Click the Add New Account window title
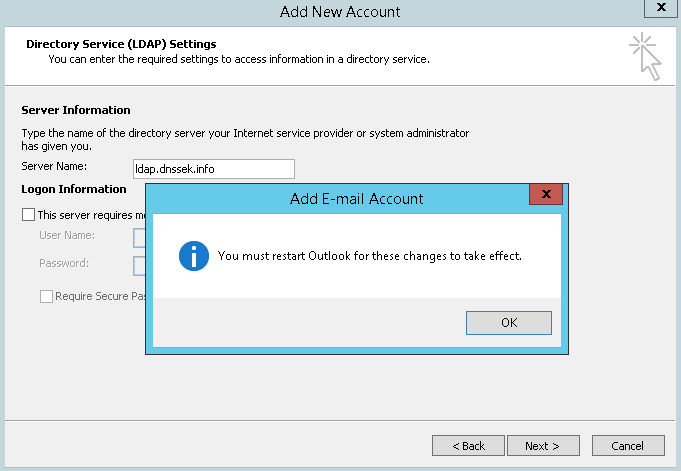 pyautogui.click(x=340, y=12)
